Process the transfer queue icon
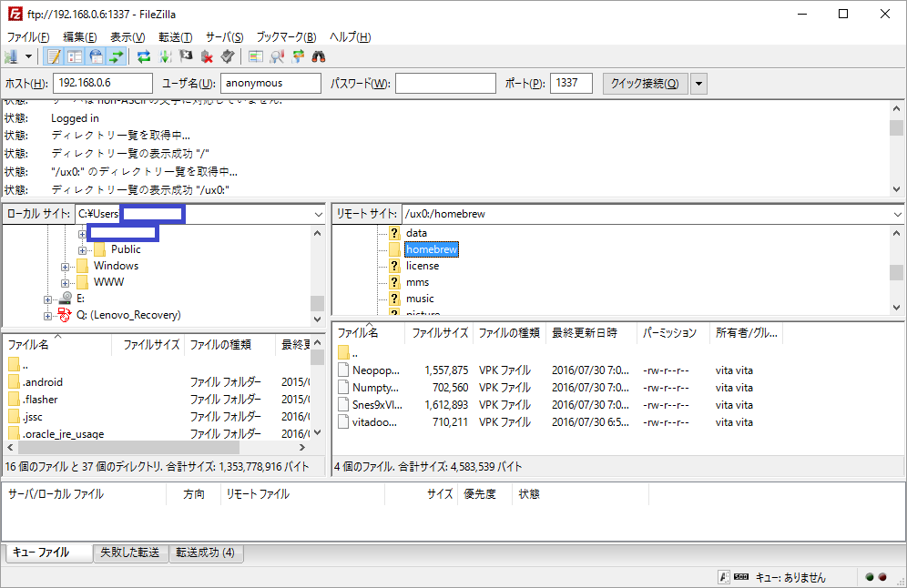 (x=165, y=56)
